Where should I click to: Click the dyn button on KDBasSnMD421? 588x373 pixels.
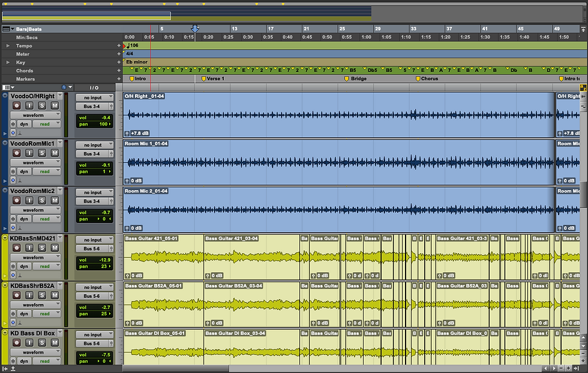(24, 266)
